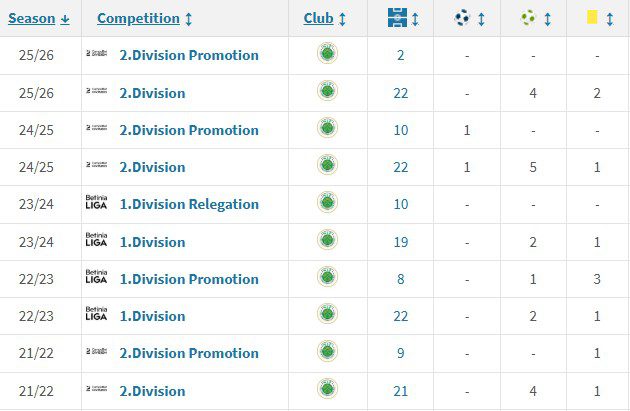Viewport: 630px width, 411px height.
Task: Sort table by Club column
Action: pyautogui.click(x=324, y=19)
